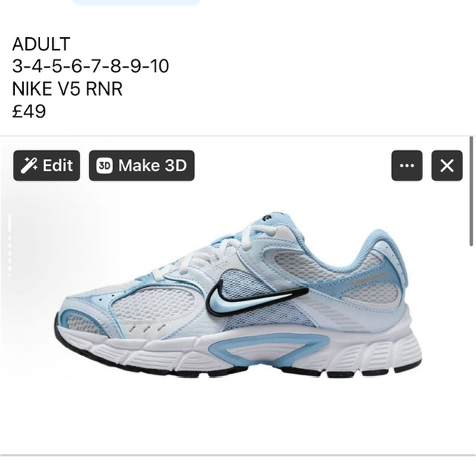Click the faint dashed indicator at left edge
This screenshot has height=461, width=476.
10,245
